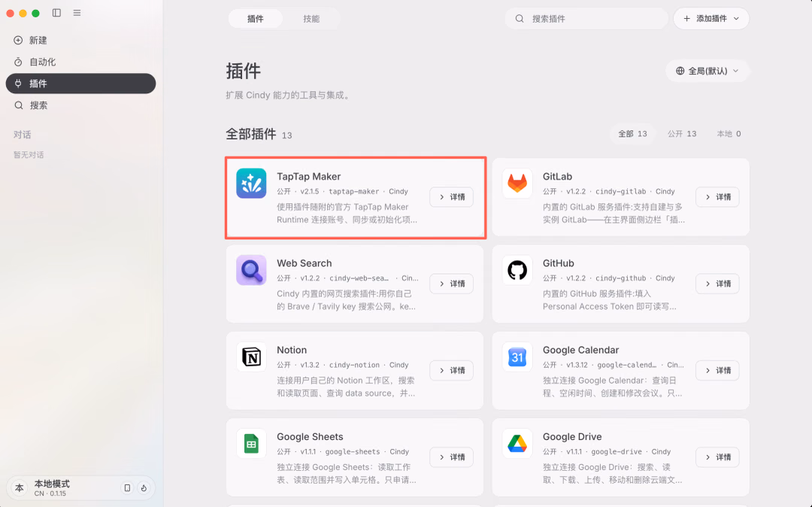Open the 添加插件 dropdown
This screenshot has height=507, width=812.
711,19
